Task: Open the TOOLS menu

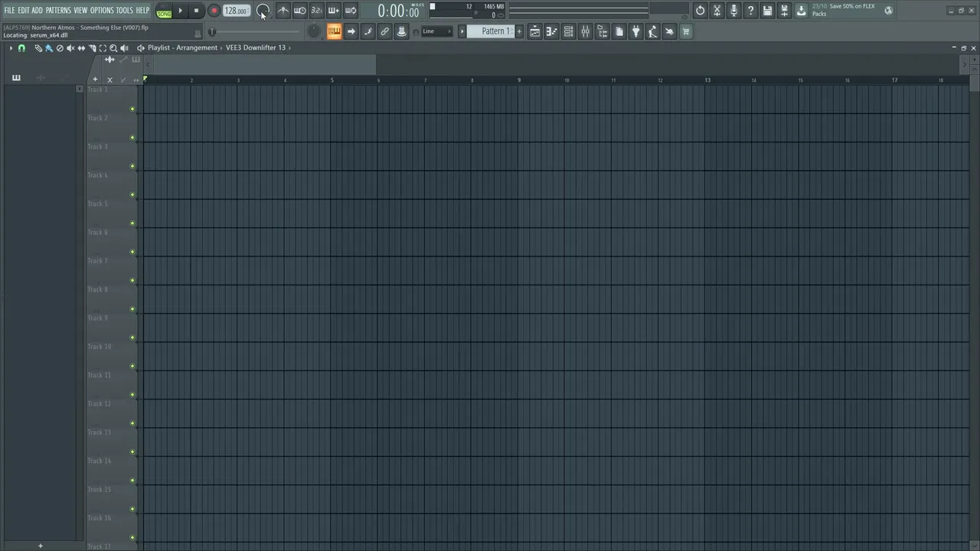Action: (x=124, y=11)
